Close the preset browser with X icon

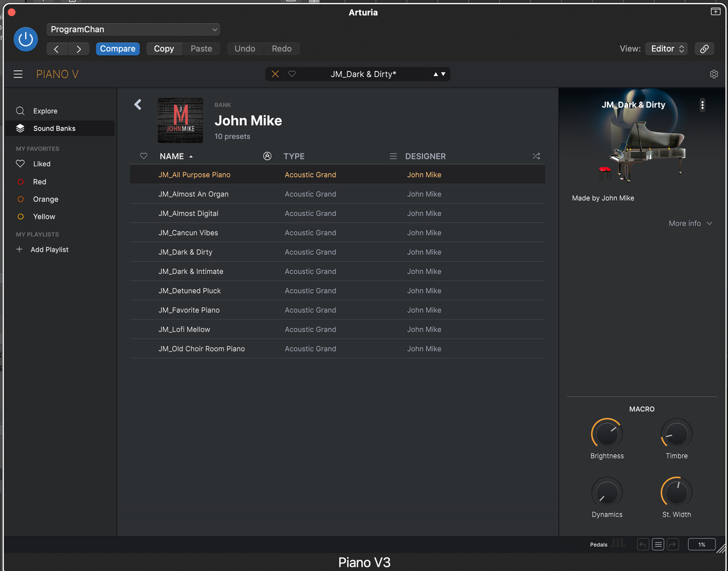275,74
